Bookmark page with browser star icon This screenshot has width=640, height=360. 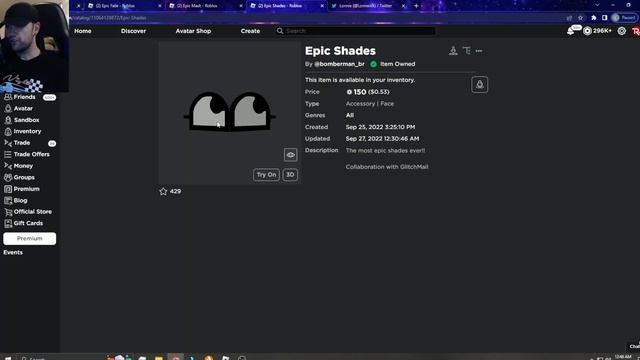[580, 18]
